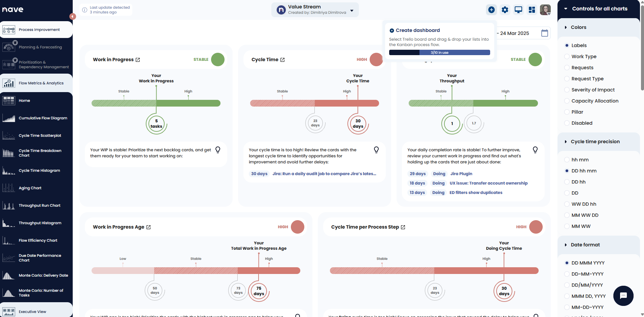Image resolution: width=644 pixels, height=317 pixels.
Task: Switch to Planning & Forecasting
Action: tap(39, 47)
